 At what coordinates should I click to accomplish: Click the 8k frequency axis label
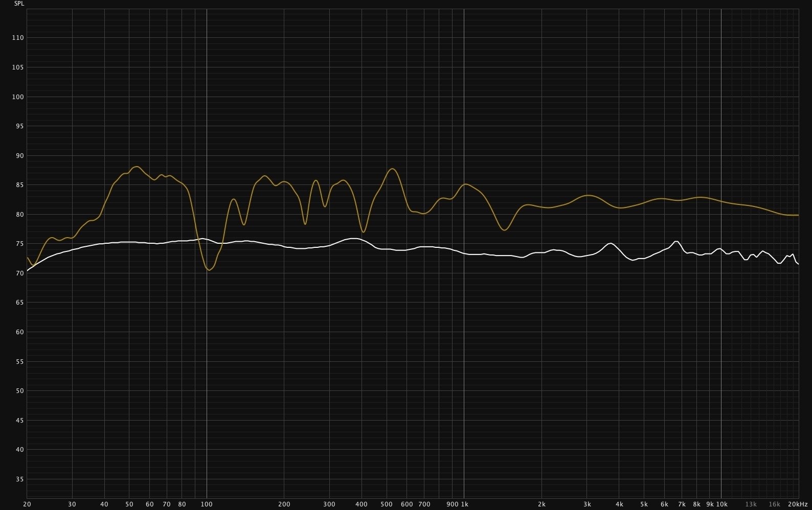(696, 504)
